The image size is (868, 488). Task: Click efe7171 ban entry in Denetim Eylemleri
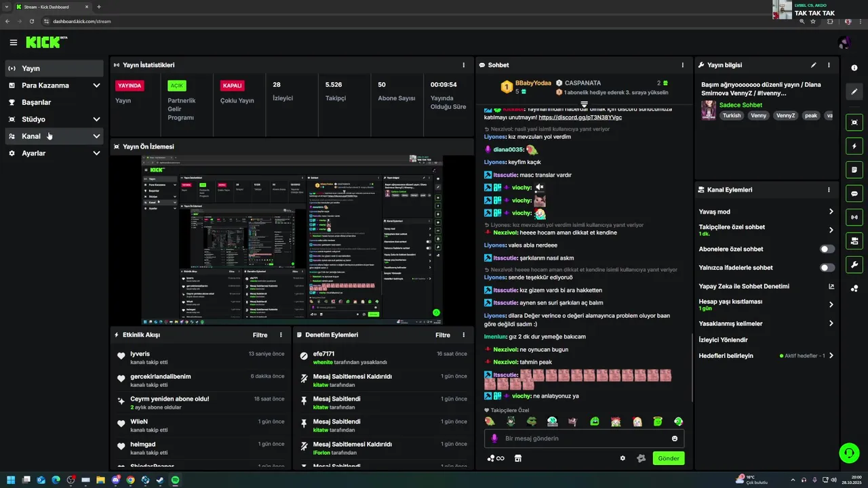point(383,358)
